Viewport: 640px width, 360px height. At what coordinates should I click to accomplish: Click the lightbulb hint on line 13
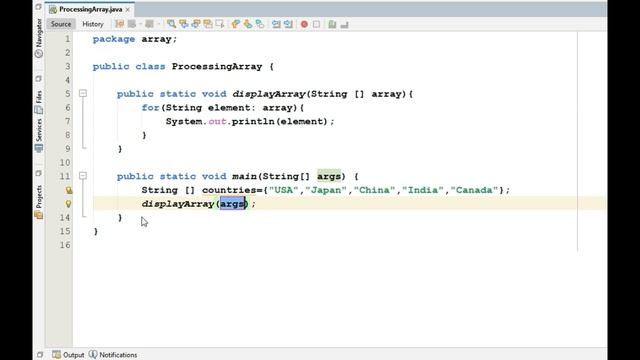(69, 204)
